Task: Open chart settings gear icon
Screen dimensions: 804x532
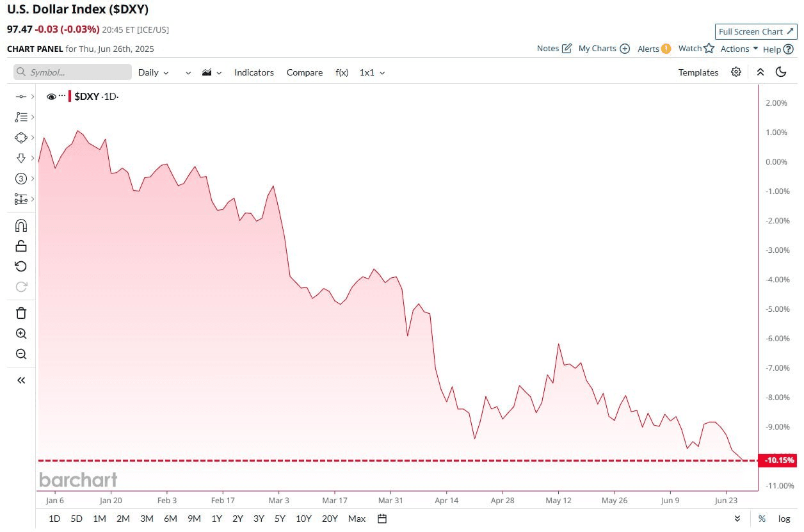Action: click(736, 72)
